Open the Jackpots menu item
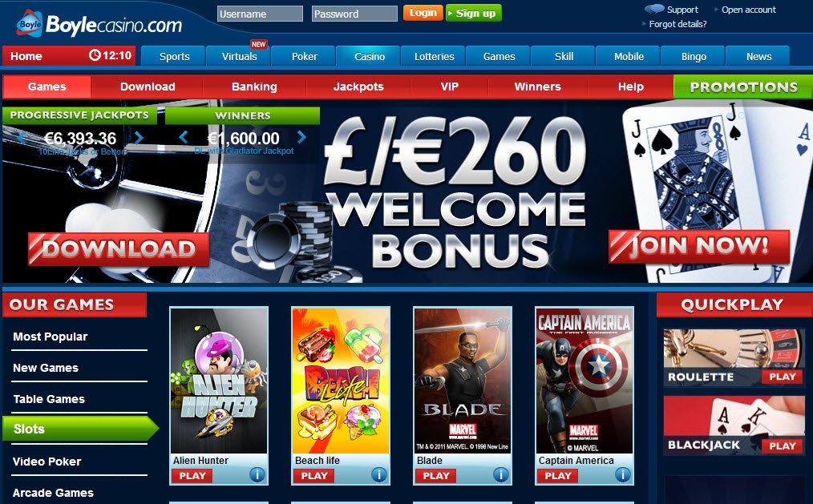The image size is (813, 504). [358, 87]
